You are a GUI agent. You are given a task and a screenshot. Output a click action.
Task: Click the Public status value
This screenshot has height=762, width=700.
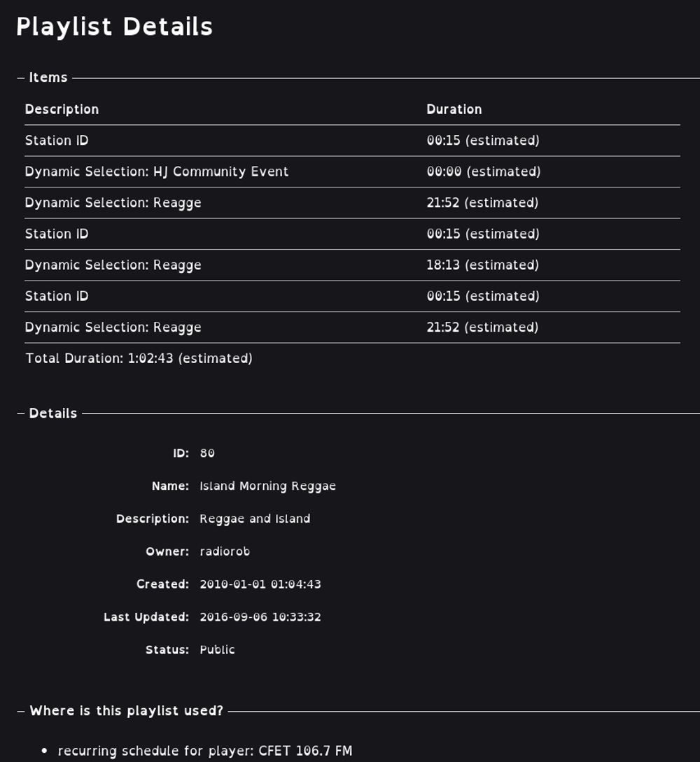point(217,650)
